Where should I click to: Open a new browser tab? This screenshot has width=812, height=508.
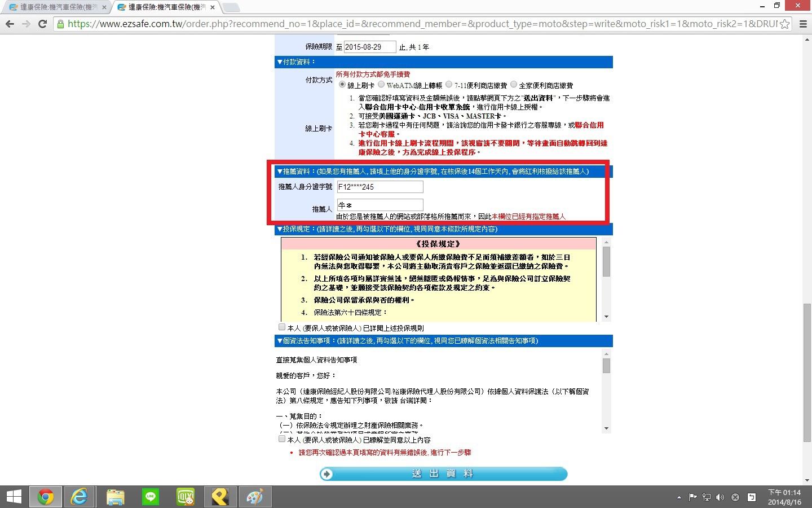[x=231, y=7]
